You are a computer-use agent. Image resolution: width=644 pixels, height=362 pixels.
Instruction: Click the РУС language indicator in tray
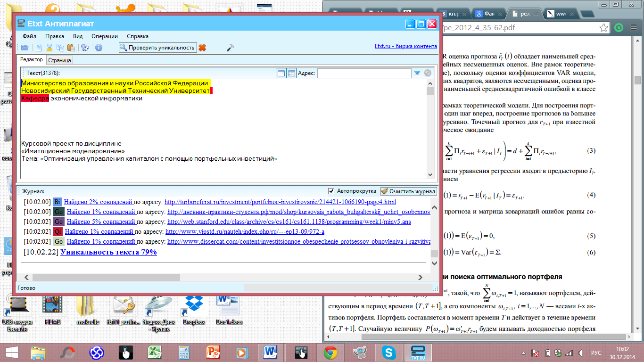[x=596, y=352]
